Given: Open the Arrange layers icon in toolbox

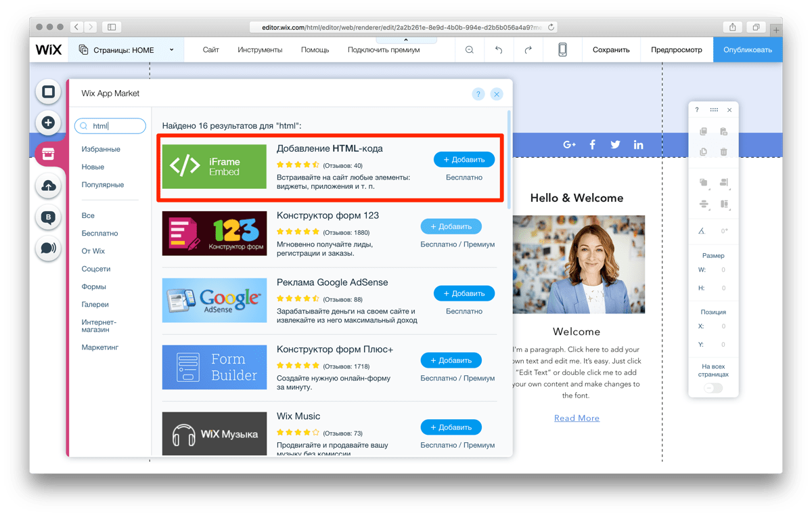Looking at the screenshot, I should (704, 183).
